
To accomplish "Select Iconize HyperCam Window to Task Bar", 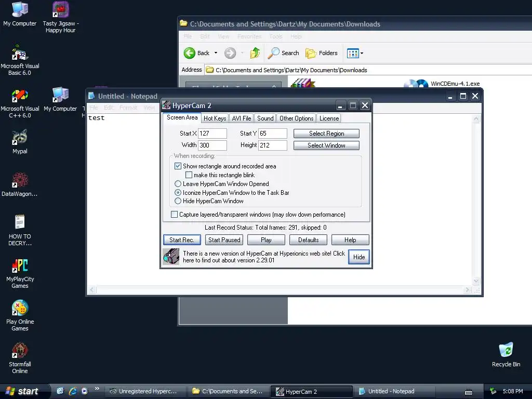I will (178, 192).
